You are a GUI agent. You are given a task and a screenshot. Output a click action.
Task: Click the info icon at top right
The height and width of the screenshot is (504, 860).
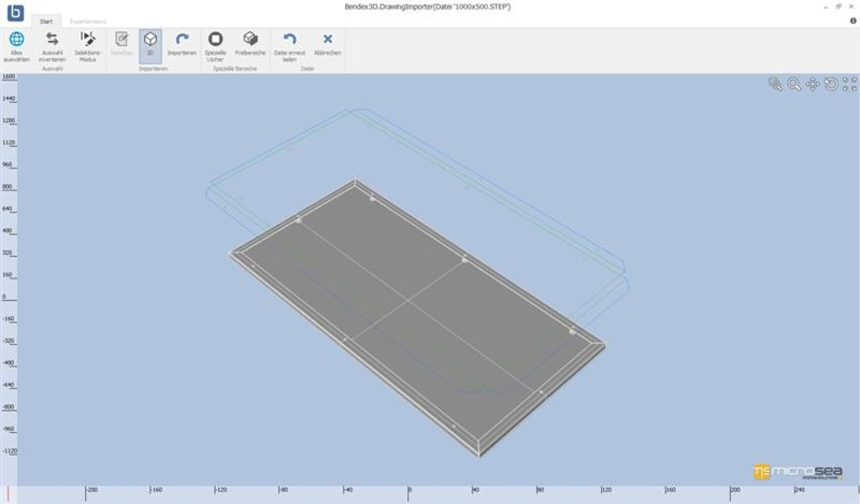pos(853,21)
